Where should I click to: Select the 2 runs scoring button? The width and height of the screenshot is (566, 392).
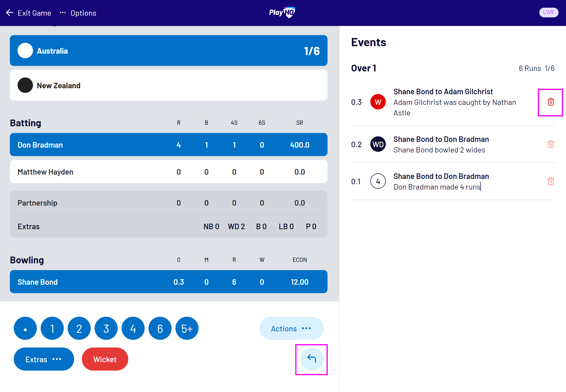pos(79,329)
